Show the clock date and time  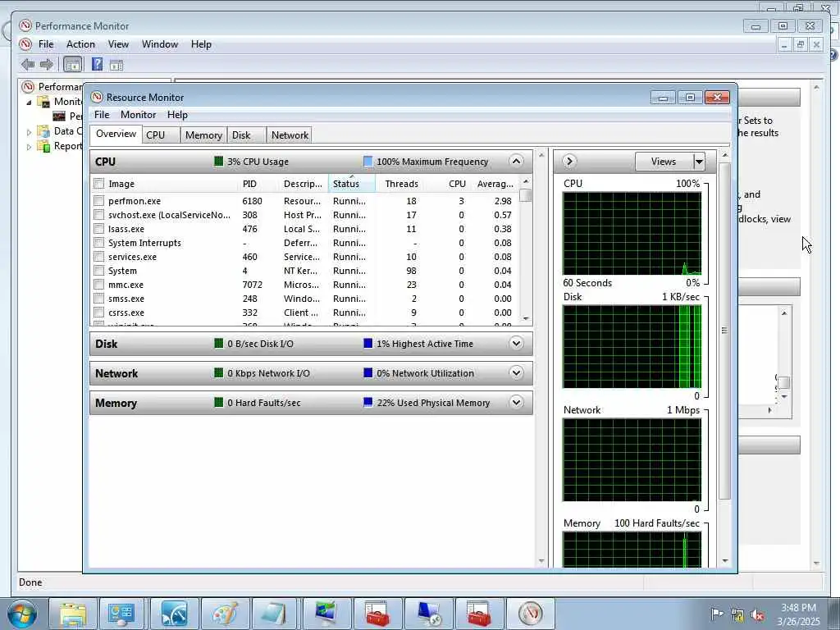[x=798, y=614]
